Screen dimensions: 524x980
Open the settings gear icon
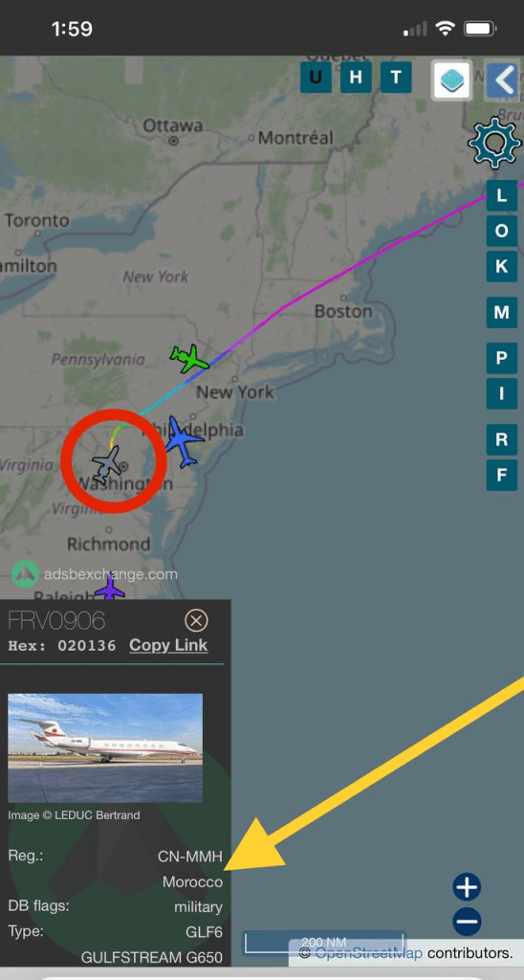click(x=494, y=143)
